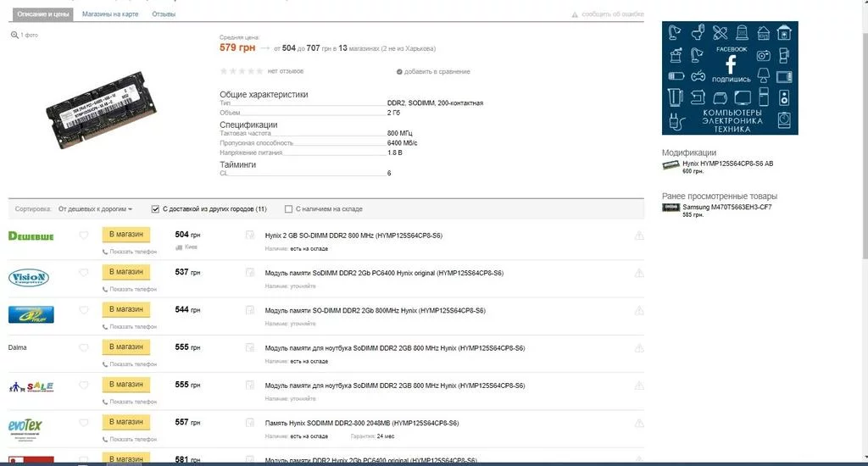Open 'Память Hynix SODIMM DDR2-800 2048MB' offer
The width and height of the screenshot is (868, 466).
361,424
